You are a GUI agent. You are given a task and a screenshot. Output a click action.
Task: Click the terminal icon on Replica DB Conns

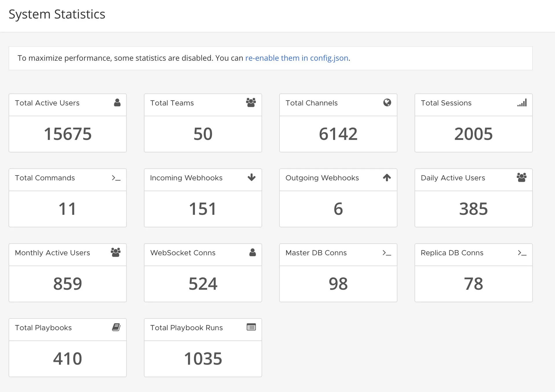tap(522, 253)
